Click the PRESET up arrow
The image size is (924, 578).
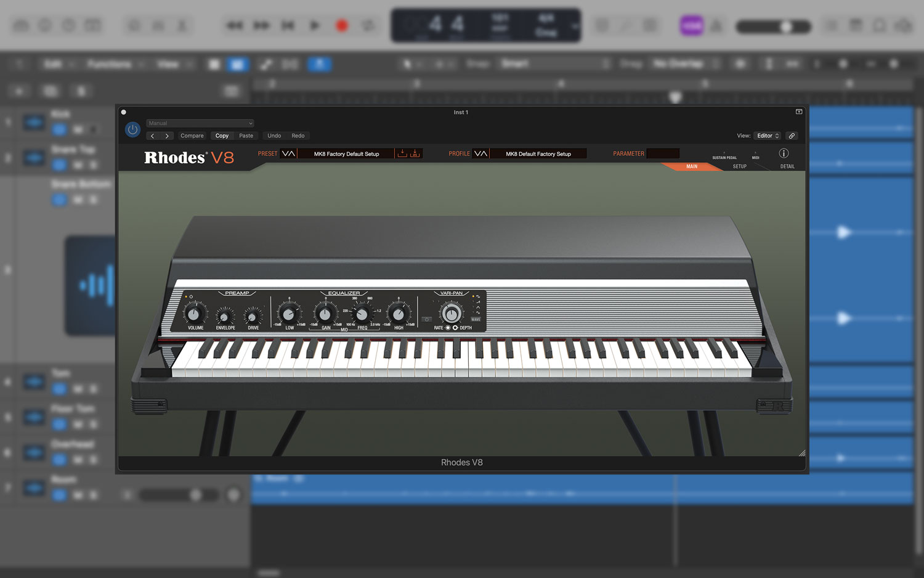pos(292,153)
